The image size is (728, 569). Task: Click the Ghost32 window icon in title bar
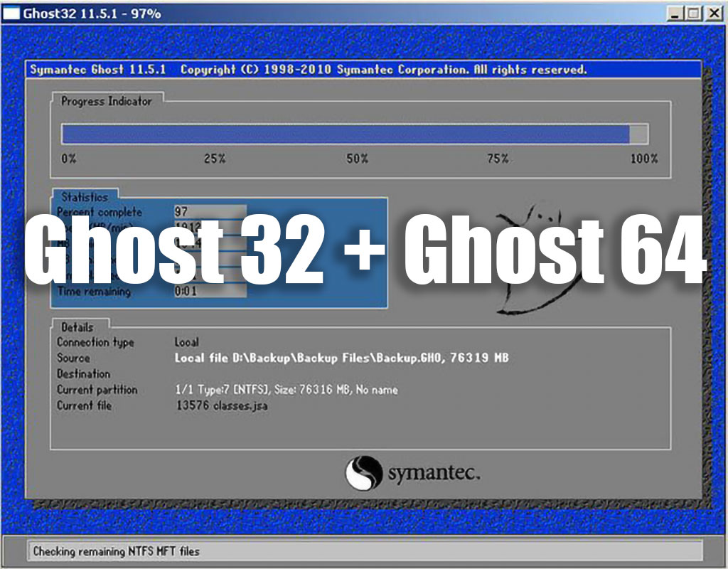pyautogui.click(x=12, y=13)
